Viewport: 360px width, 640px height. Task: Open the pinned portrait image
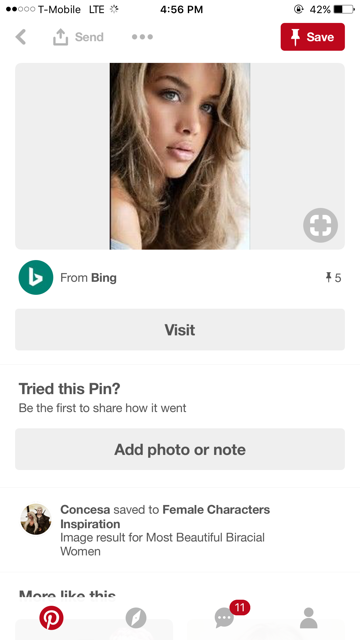click(x=180, y=156)
